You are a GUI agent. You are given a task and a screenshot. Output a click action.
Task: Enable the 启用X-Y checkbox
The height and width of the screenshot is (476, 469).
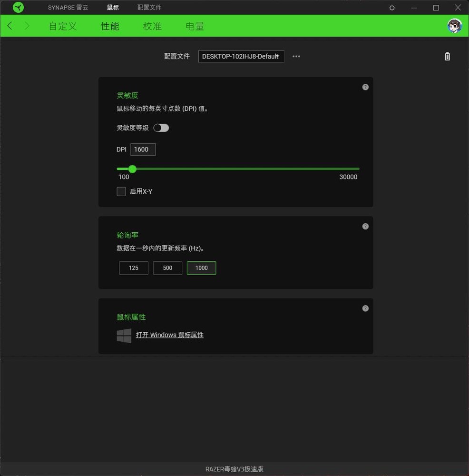point(121,191)
